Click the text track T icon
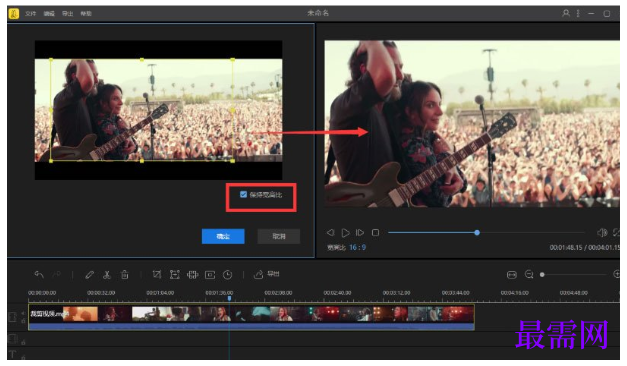 pyautogui.click(x=12, y=354)
